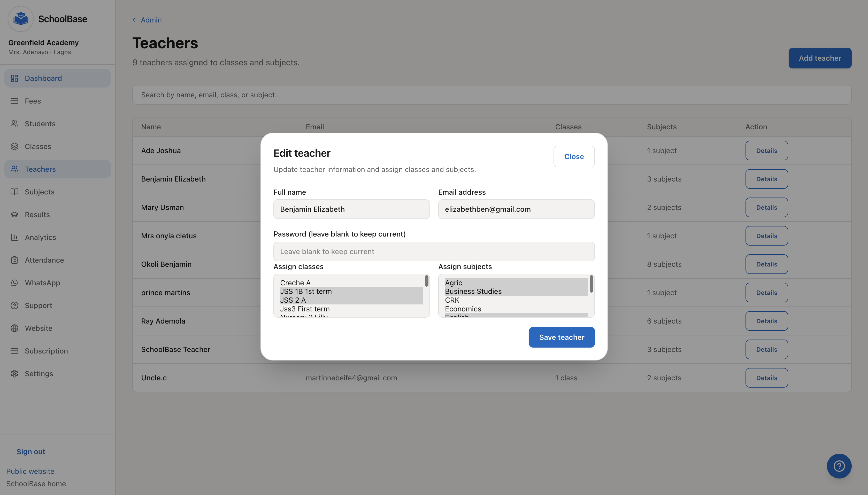This screenshot has width=868, height=495.
Task: Open Details for Mary Usman
Action: pos(766,207)
